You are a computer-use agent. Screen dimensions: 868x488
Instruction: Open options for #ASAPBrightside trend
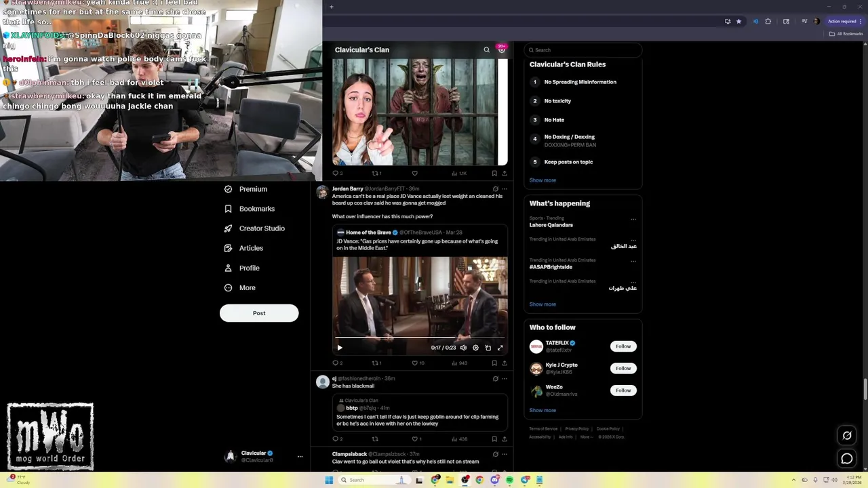click(633, 261)
